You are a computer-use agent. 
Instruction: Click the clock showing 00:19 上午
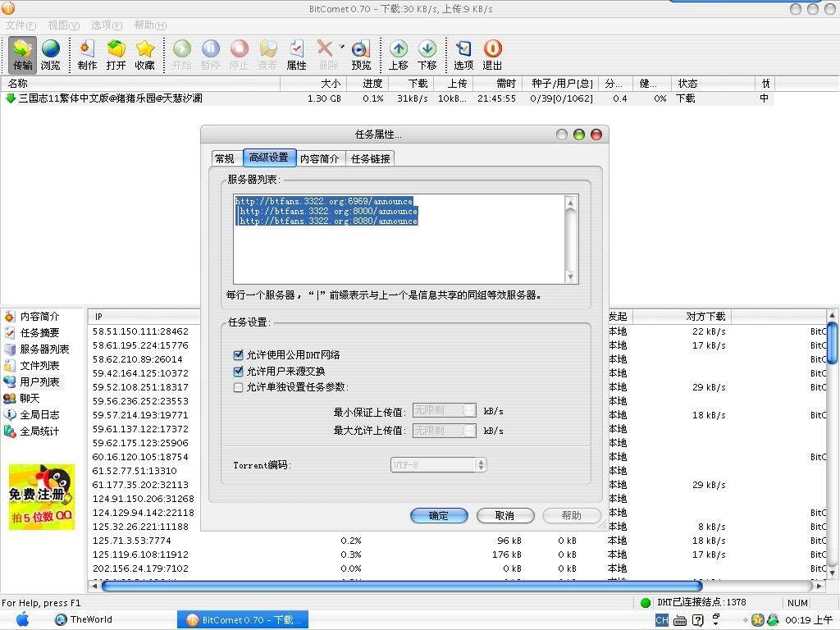tap(809, 620)
